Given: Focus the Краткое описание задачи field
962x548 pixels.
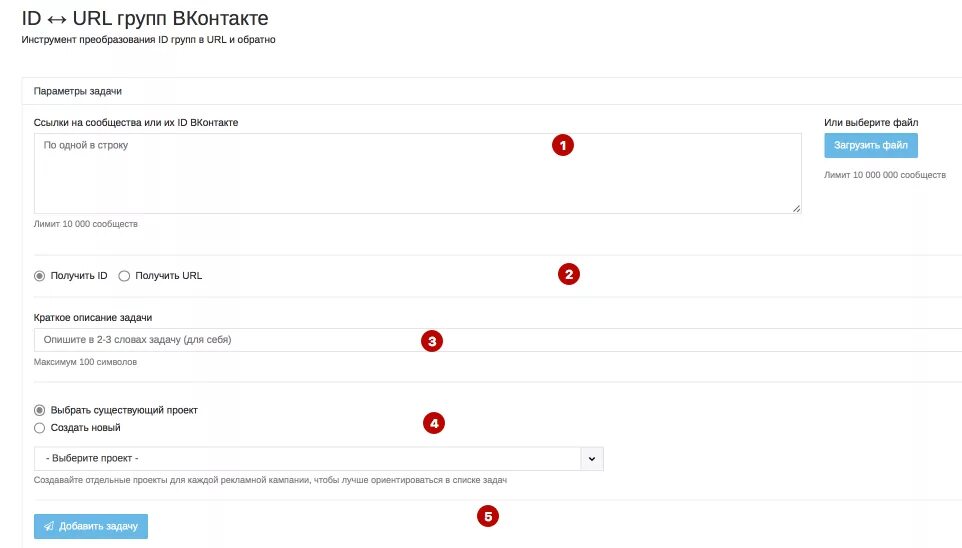Looking at the screenshot, I should point(498,340).
